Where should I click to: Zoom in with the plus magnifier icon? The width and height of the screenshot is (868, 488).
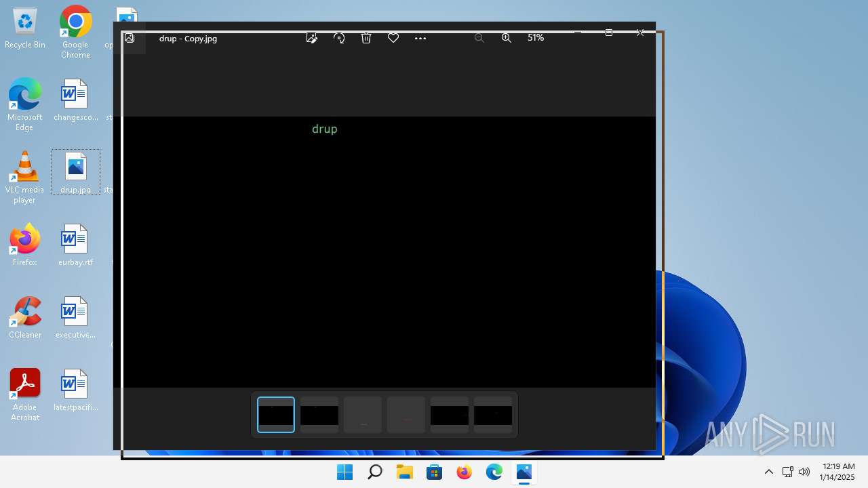coord(507,38)
